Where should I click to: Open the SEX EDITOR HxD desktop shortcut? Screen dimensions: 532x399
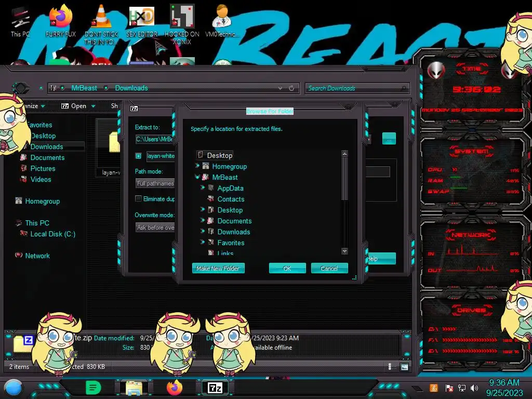pyautogui.click(x=142, y=21)
